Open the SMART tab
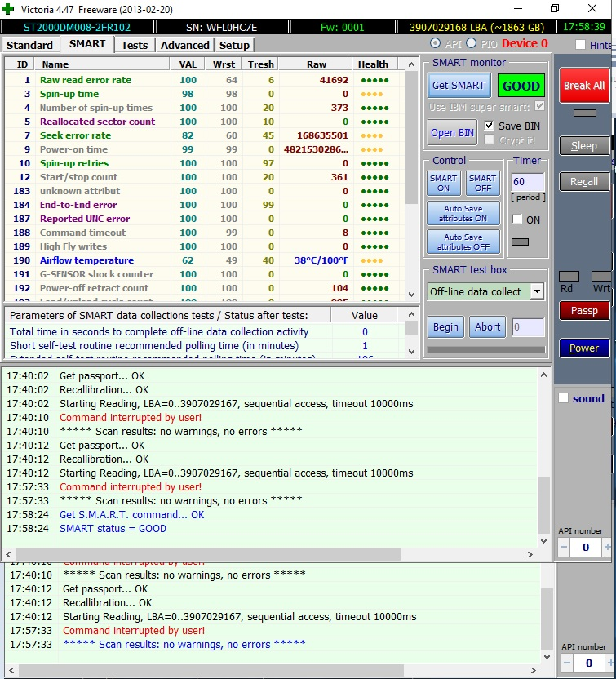This screenshot has height=679, width=616. [x=87, y=44]
